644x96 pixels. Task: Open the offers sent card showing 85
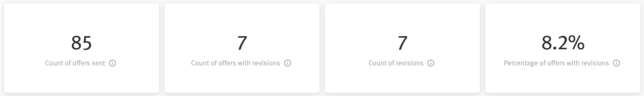click(82, 48)
